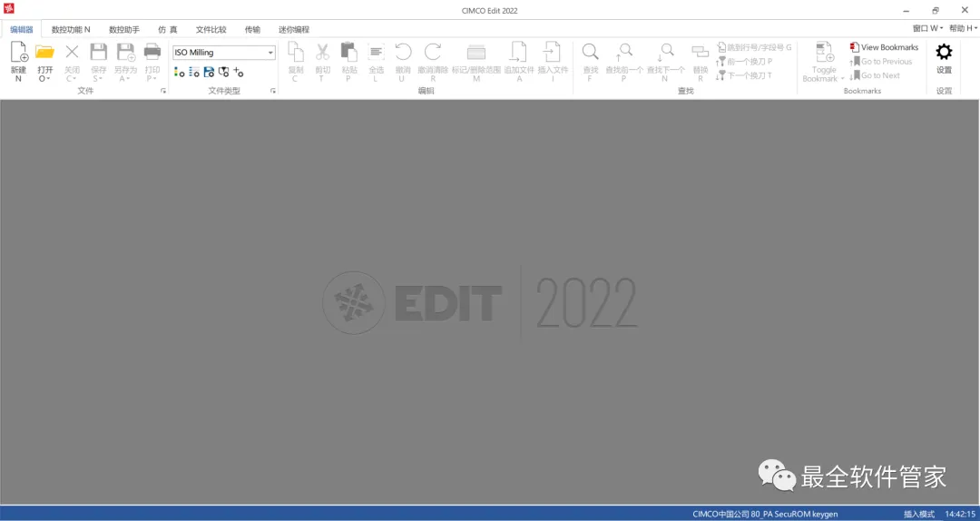Click the 标记/删除范围 icon
The width and height of the screenshot is (980, 521).
point(476,53)
